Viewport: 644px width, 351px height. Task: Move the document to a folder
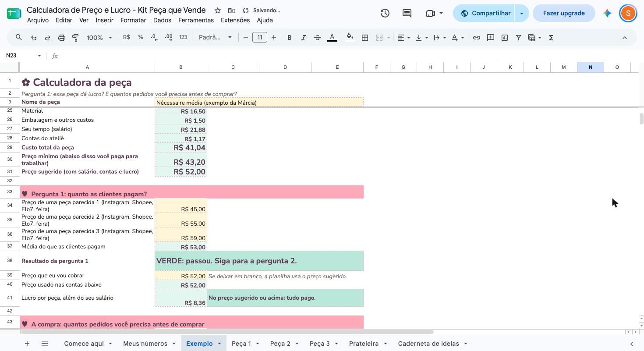pos(232,10)
